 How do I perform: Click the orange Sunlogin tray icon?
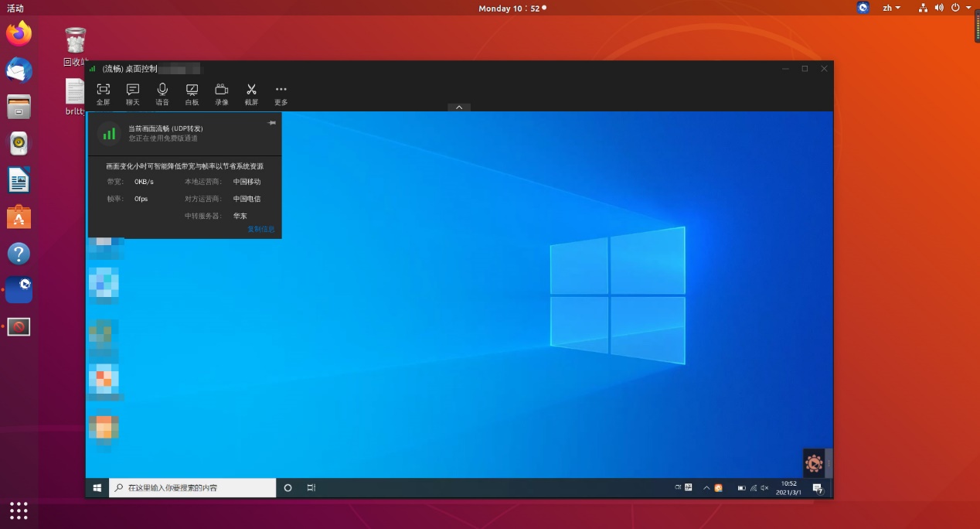[719, 488]
